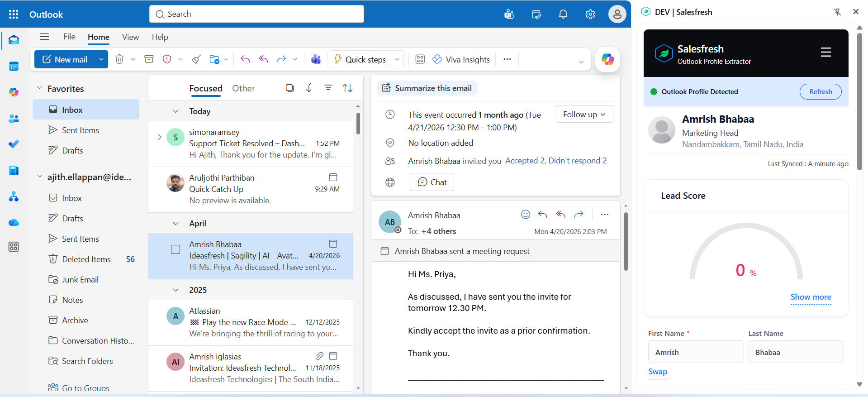Open the Quick steps dropdown arrow
This screenshot has width=868, height=397.
[397, 59]
